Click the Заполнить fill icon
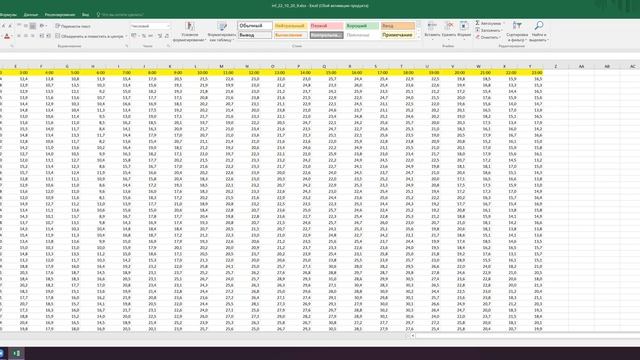 coord(477,30)
